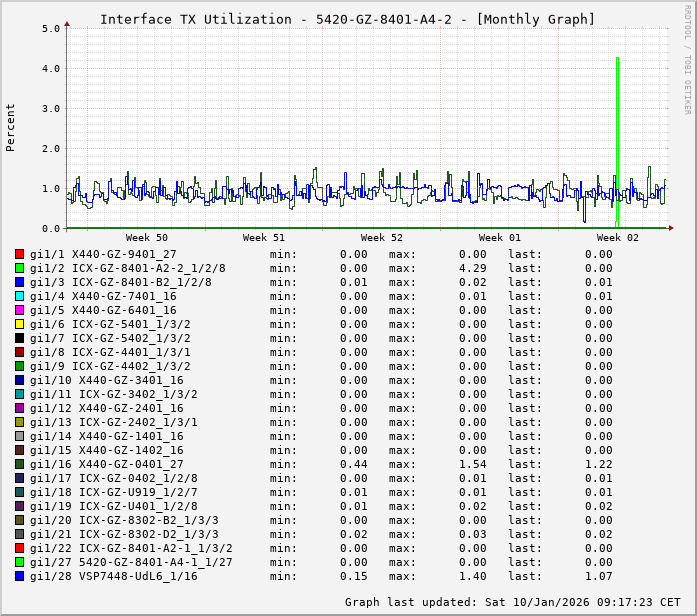697x616 pixels.
Task: Click the Percent Y-axis label
Action: coord(11,127)
